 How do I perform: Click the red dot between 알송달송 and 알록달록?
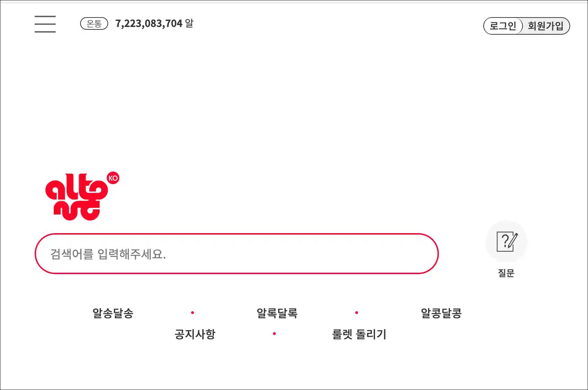pos(192,313)
